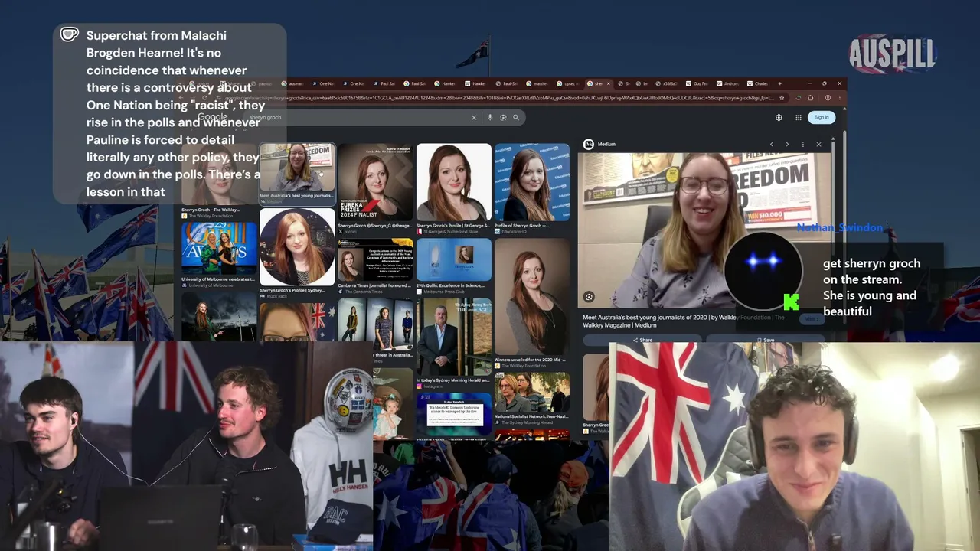Select the Quill Awards stage photo thumbnail
This screenshot has width=980, height=551.
[x=219, y=248]
